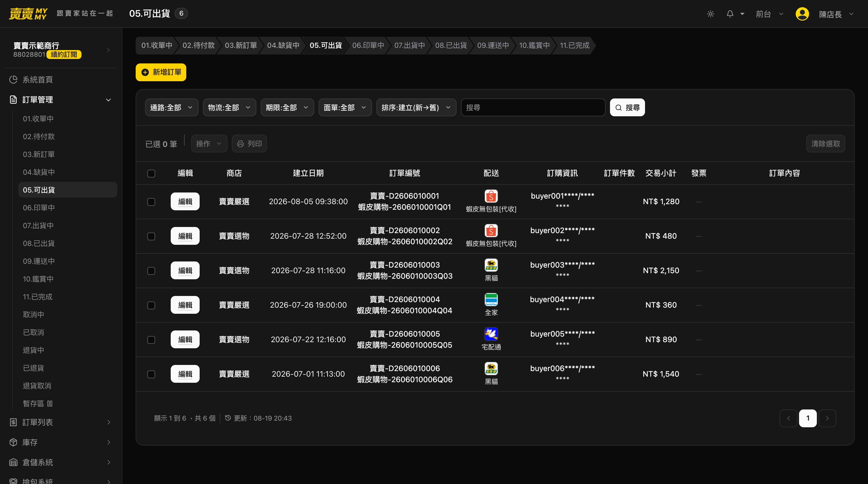Click the 黑貓 icon in order D2606010006
868x484 pixels.
tap(491, 369)
